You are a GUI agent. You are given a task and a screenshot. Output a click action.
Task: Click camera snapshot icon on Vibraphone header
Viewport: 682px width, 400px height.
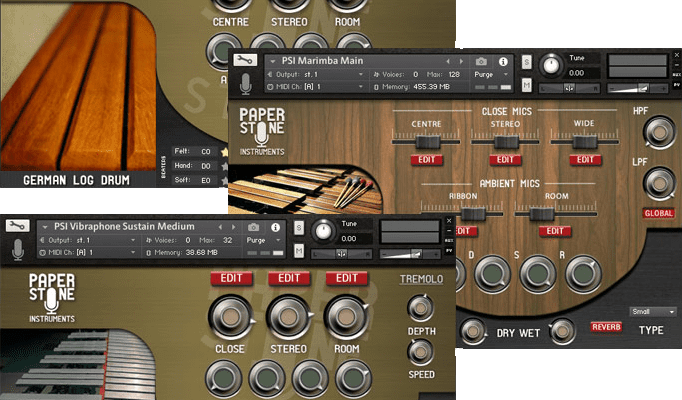point(256,227)
